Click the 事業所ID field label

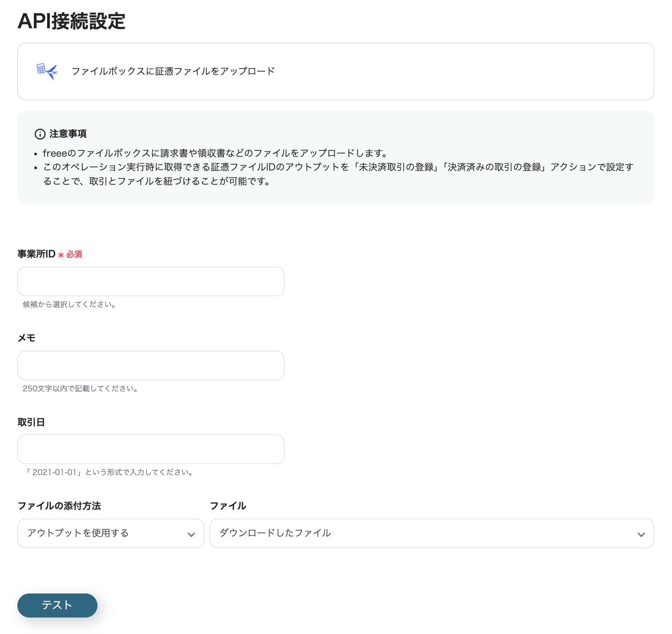pyautogui.click(x=36, y=254)
